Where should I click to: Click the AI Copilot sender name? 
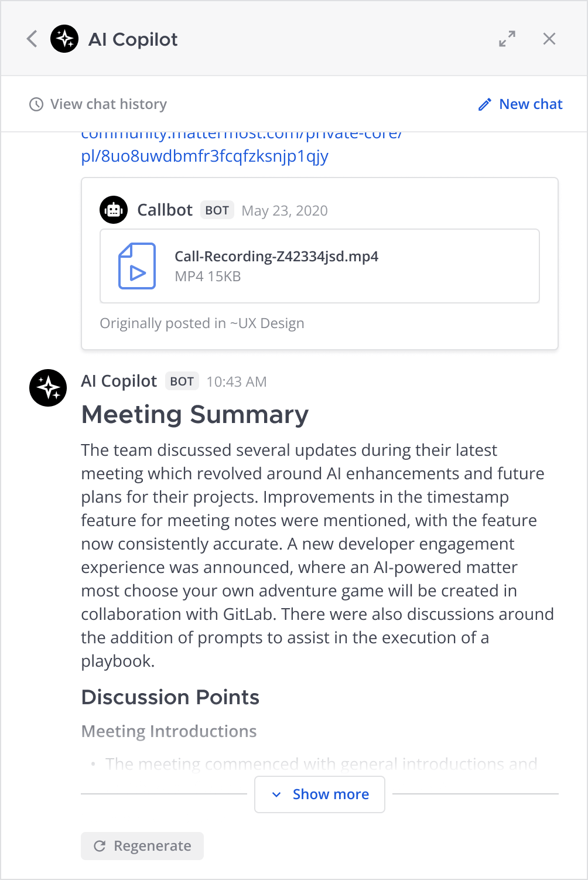click(x=119, y=381)
